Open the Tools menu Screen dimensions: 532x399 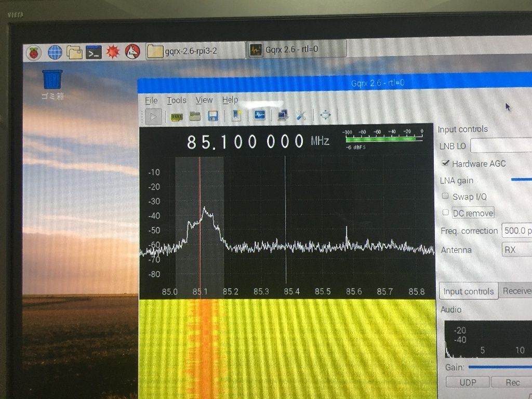[177, 100]
